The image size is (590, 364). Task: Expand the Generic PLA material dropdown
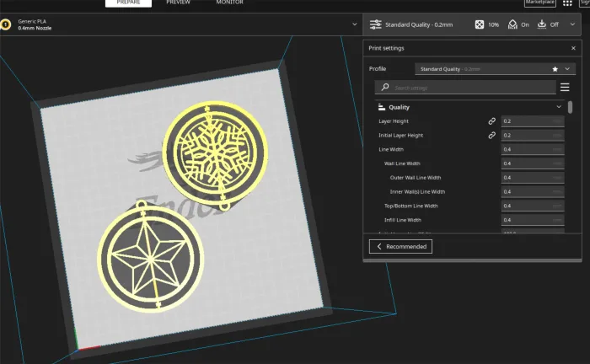(x=355, y=24)
